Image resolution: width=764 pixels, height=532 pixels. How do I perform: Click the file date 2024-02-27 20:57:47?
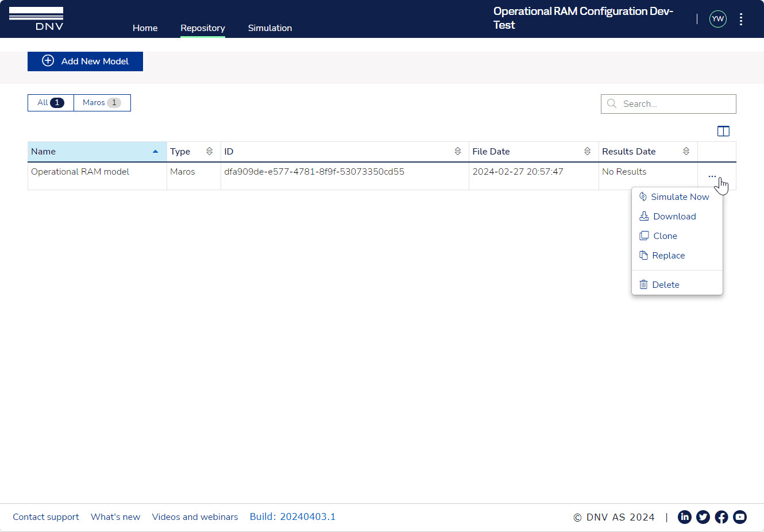click(518, 172)
